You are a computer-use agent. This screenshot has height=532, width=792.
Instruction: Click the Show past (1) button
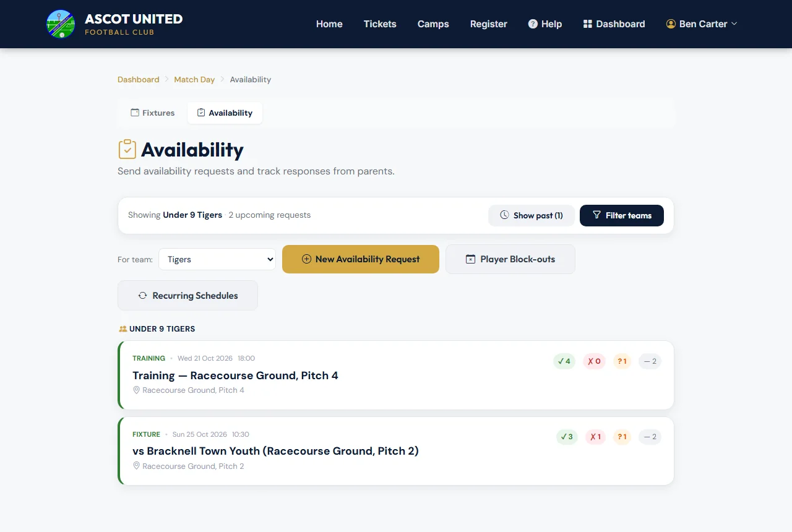532,215
